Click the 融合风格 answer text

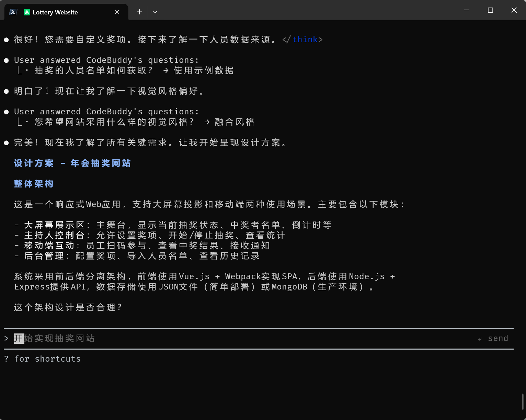point(235,122)
